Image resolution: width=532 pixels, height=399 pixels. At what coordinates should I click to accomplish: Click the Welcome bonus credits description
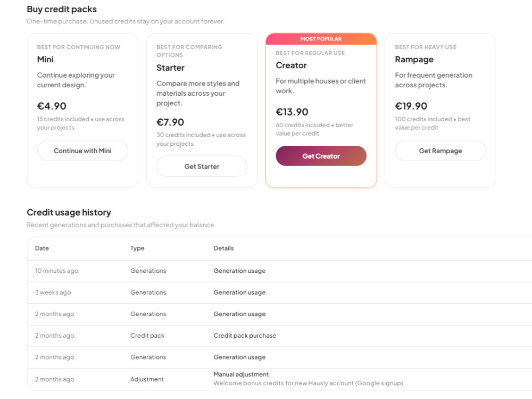[308, 383]
